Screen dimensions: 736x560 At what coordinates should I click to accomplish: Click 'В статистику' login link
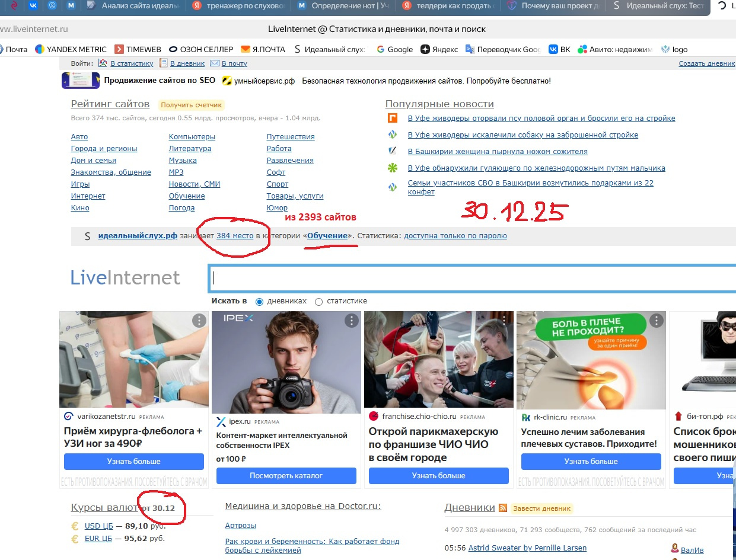coord(132,63)
